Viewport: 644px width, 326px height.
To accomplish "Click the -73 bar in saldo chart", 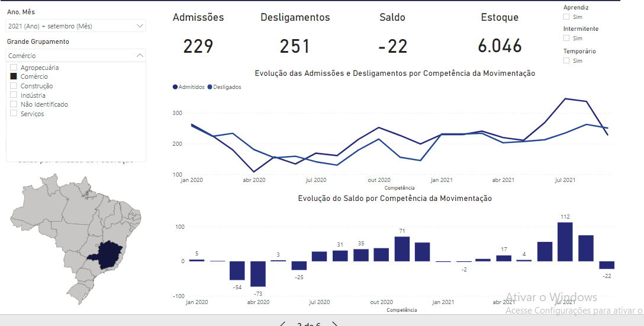I will click(x=257, y=273).
